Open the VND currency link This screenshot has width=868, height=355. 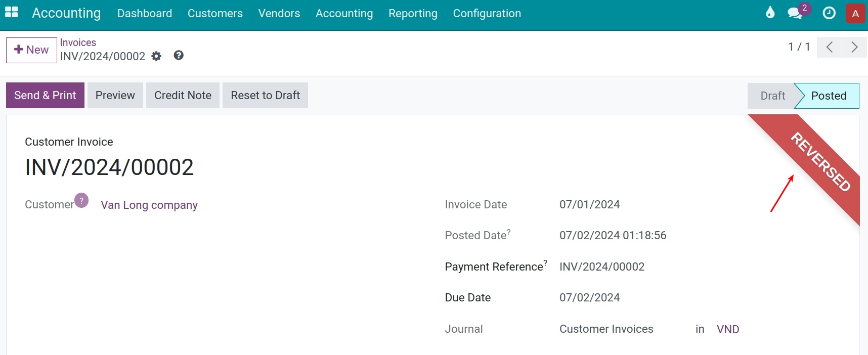pyautogui.click(x=728, y=329)
